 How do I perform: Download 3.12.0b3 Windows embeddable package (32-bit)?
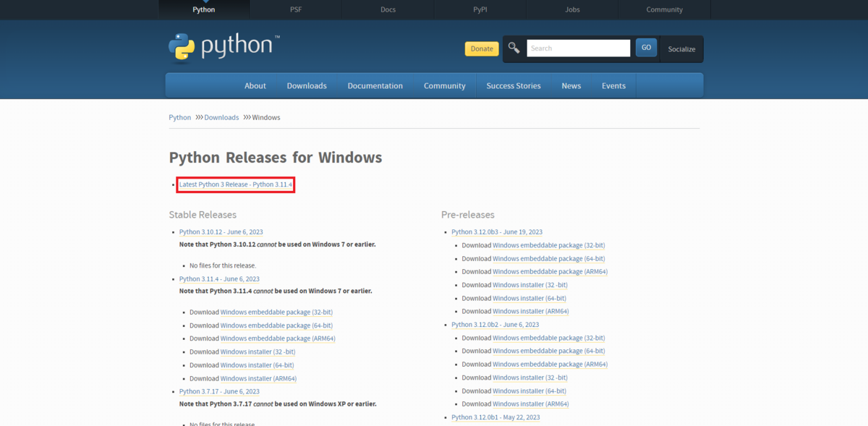[549, 245]
